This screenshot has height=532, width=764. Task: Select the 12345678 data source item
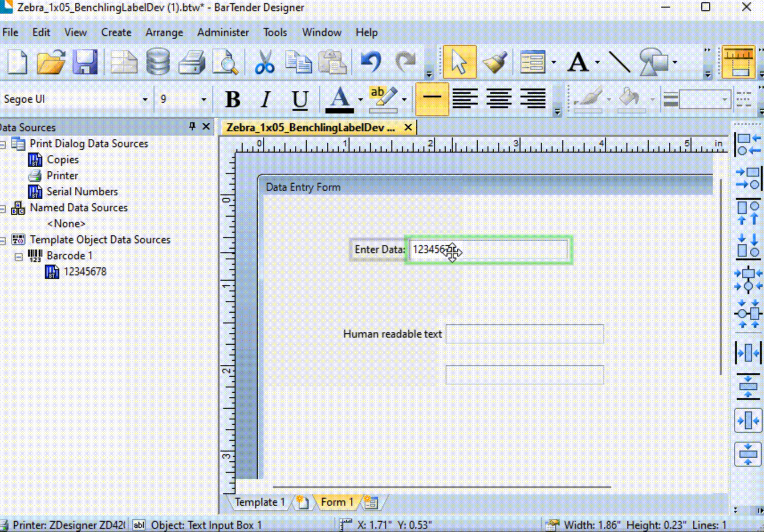pyautogui.click(x=85, y=272)
